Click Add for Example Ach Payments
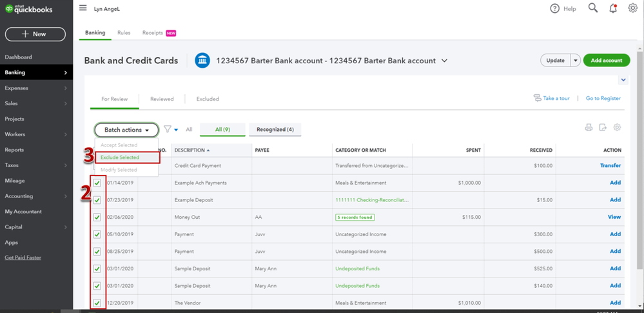 pyautogui.click(x=615, y=183)
